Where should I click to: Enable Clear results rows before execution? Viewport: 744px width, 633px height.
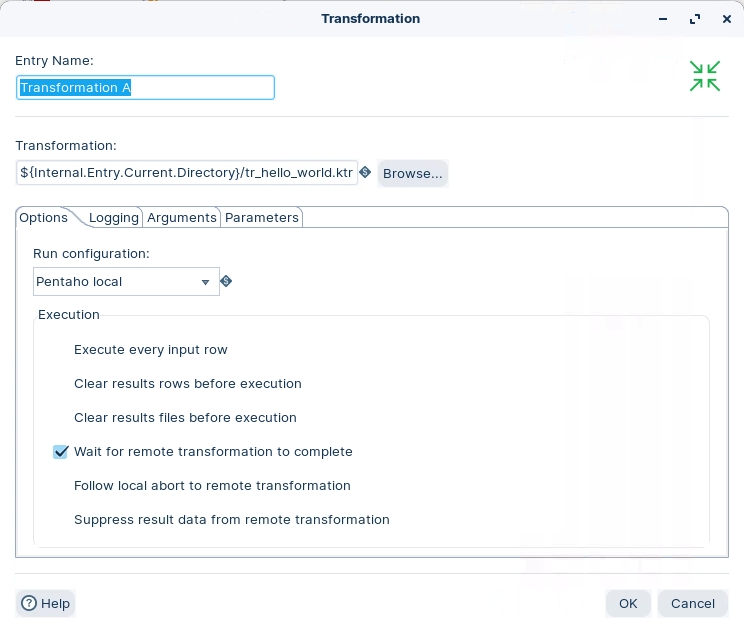(60, 384)
